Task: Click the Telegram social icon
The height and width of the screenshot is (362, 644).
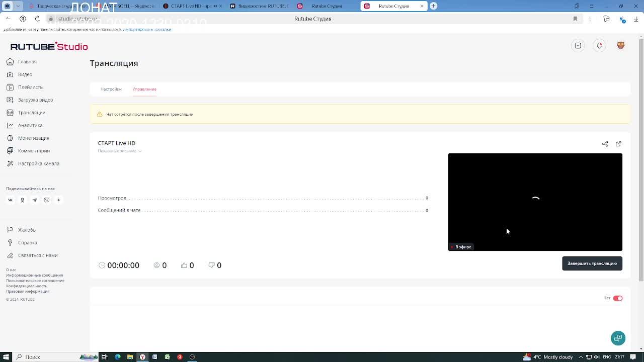Action: pyautogui.click(x=34, y=200)
